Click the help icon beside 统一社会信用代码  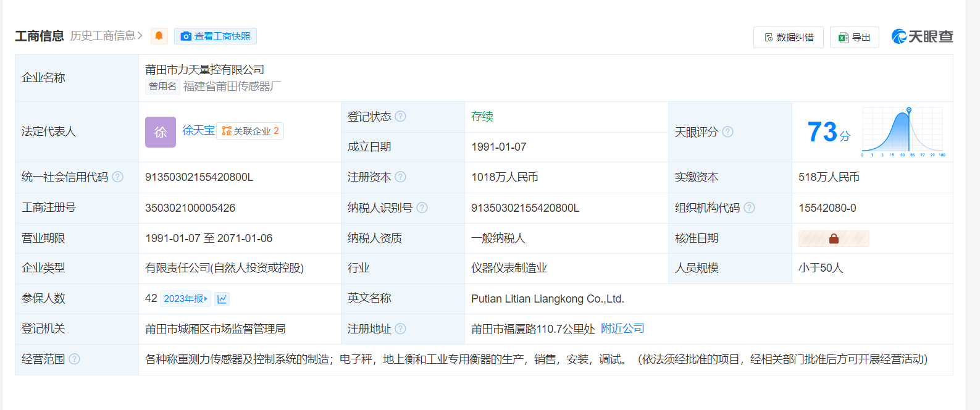118,177
